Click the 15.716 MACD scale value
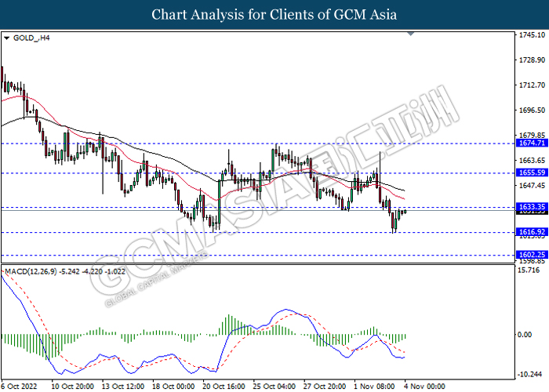This screenshot has width=549, height=392. tap(529, 270)
